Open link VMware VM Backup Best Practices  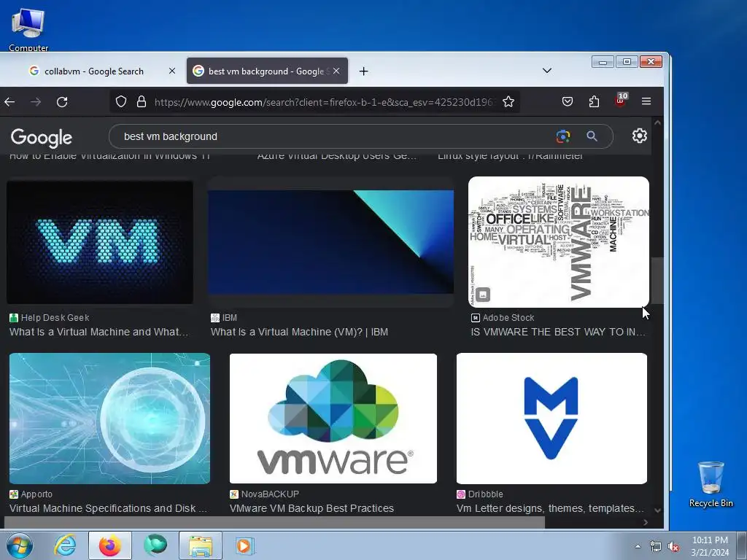click(311, 508)
